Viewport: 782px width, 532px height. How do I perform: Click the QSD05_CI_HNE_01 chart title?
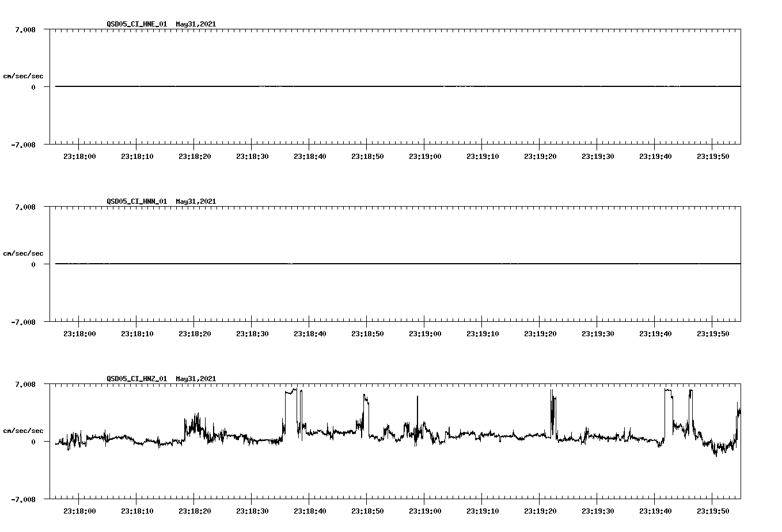[161, 24]
